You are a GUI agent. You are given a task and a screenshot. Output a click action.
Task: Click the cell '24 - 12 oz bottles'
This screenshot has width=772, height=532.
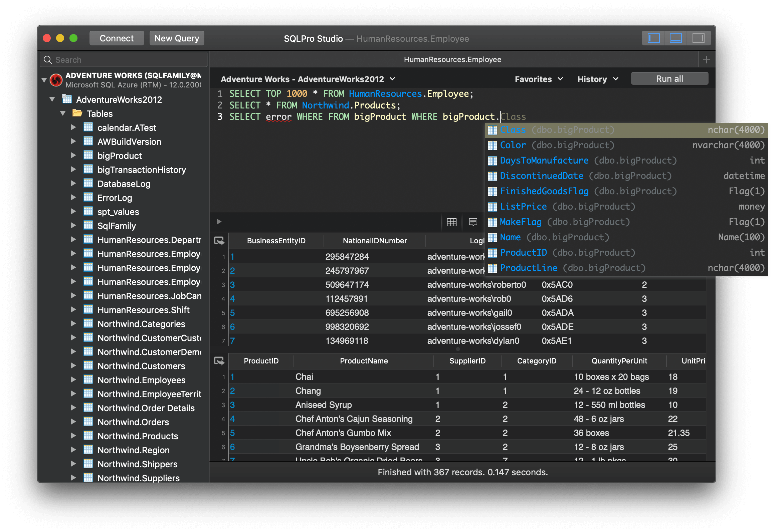pos(607,391)
